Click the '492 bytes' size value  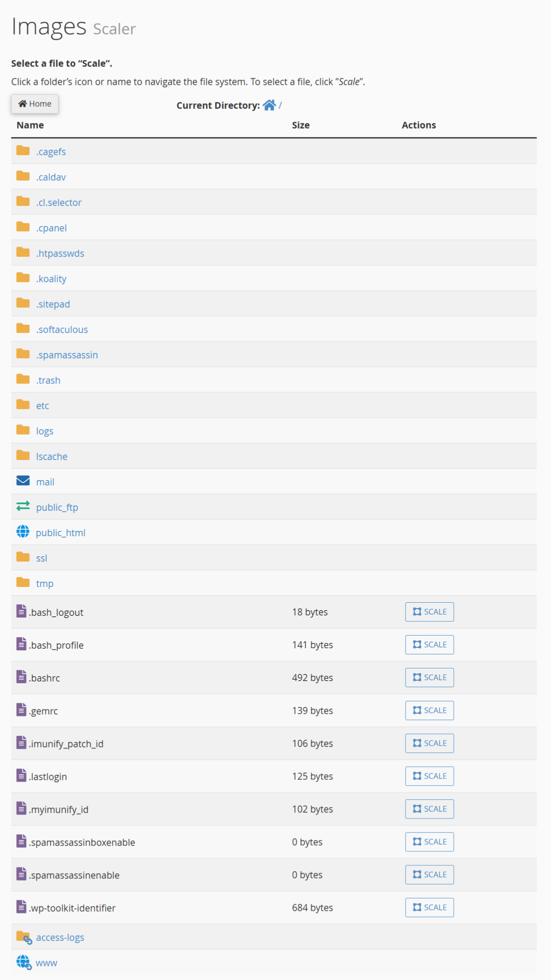tap(312, 678)
